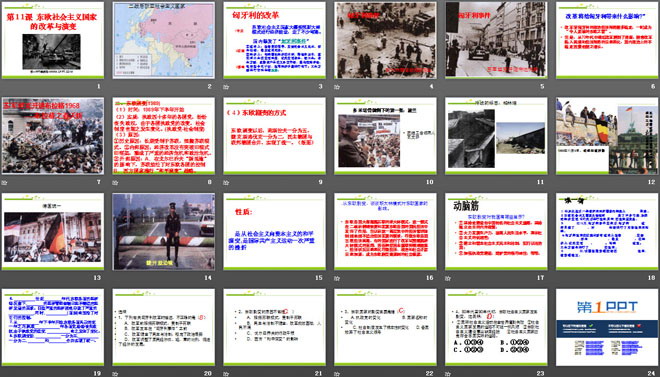
Task: Click the slide number 11 label
Action: 540,182
